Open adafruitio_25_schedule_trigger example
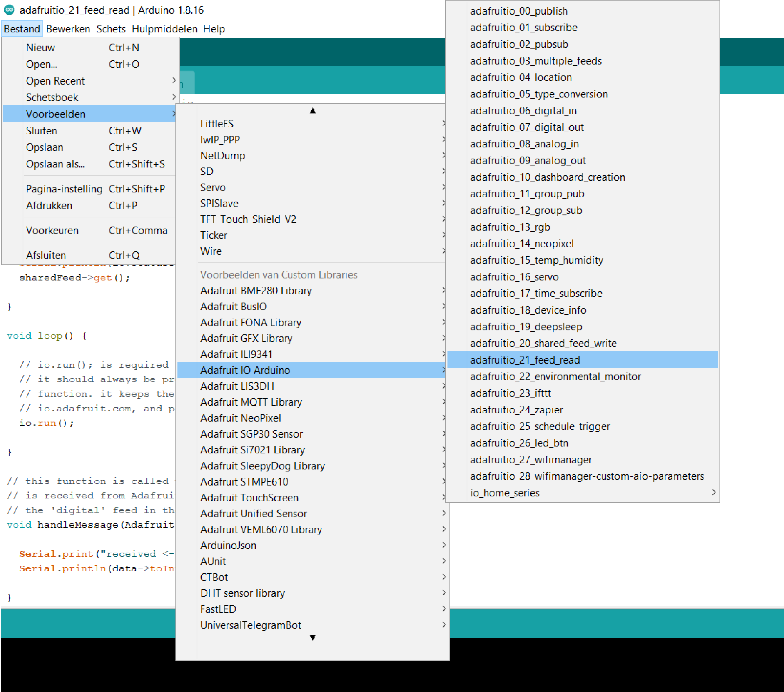This screenshot has height=692, width=784. [x=583, y=426]
